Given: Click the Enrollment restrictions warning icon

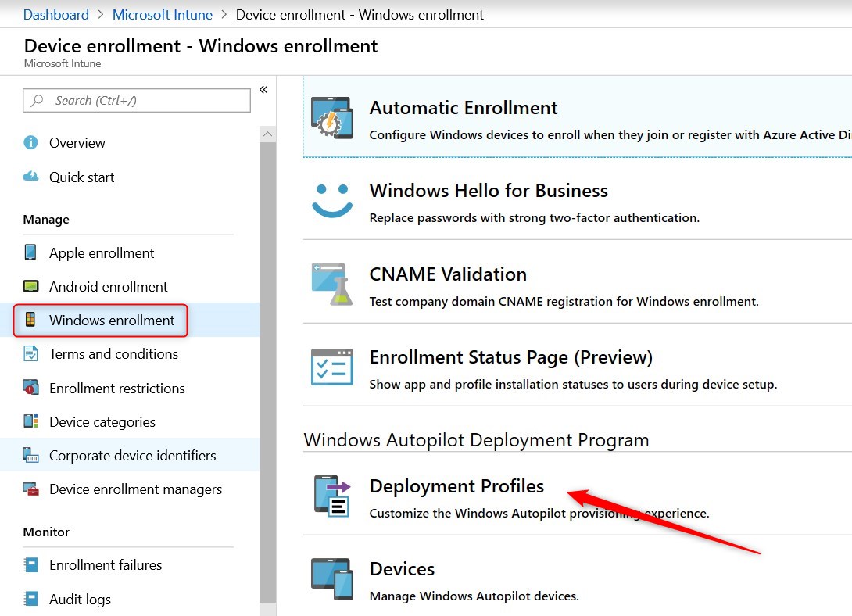Looking at the screenshot, I should tap(31, 387).
